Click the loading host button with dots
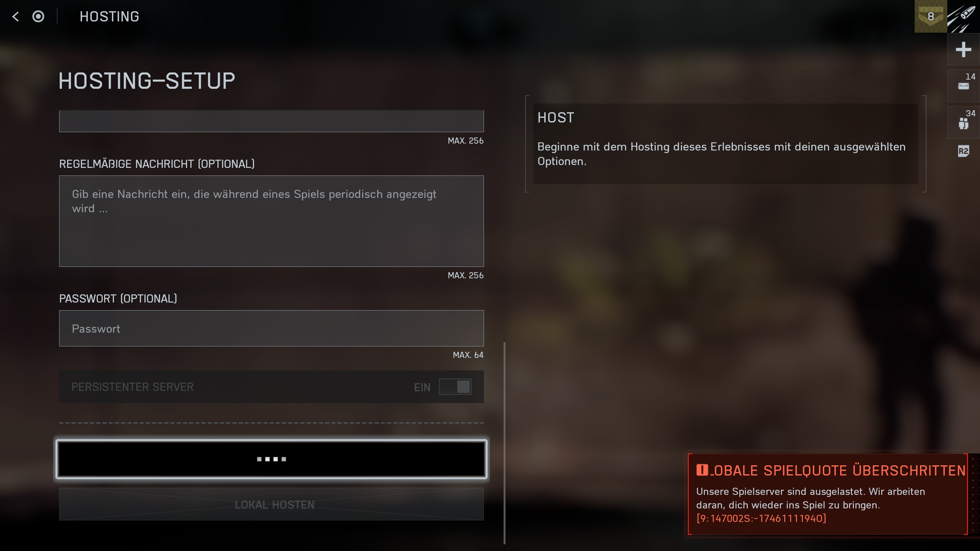 coord(271,459)
